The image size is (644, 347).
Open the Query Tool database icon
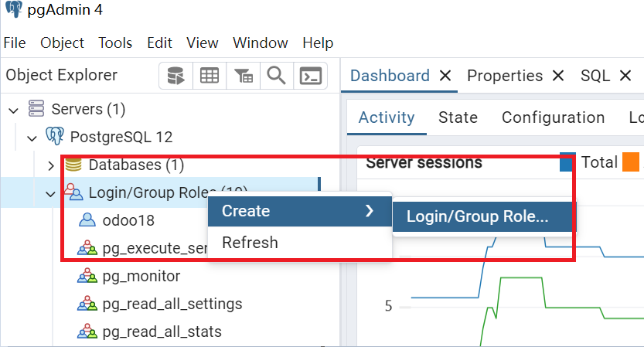pyautogui.click(x=175, y=76)
